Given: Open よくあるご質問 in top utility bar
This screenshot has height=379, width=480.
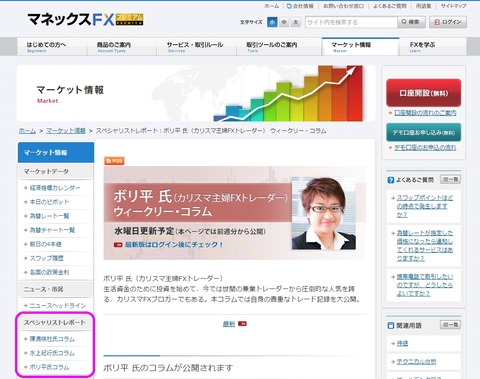Looking at the screenshot, I should tap(390, 6).
